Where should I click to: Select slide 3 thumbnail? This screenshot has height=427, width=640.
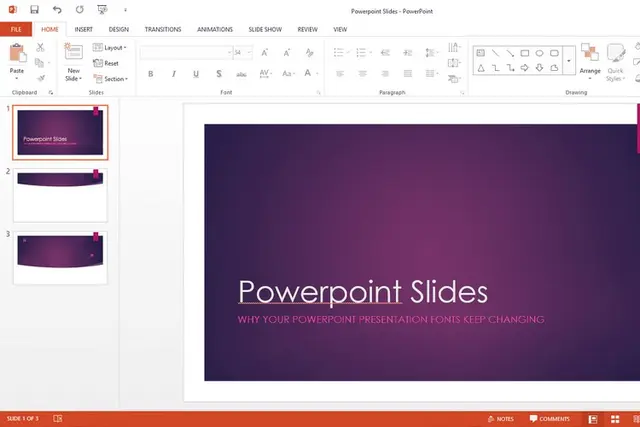60,258
